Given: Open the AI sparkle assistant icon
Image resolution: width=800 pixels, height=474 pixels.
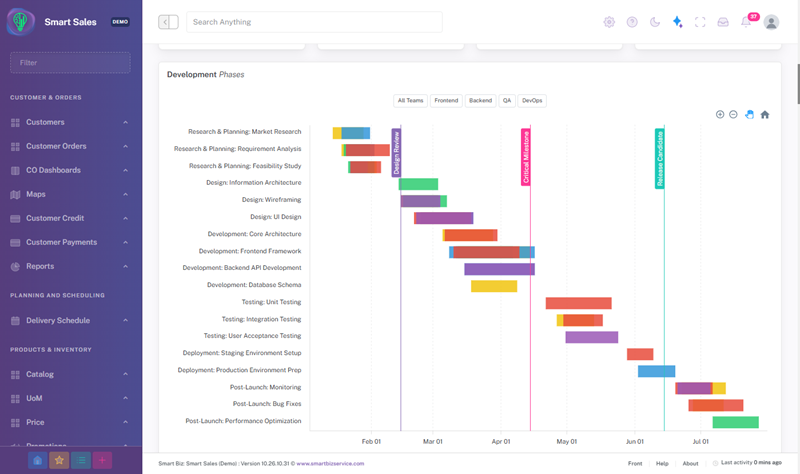Looking at the screenshot, I should [x=677, y=22].
